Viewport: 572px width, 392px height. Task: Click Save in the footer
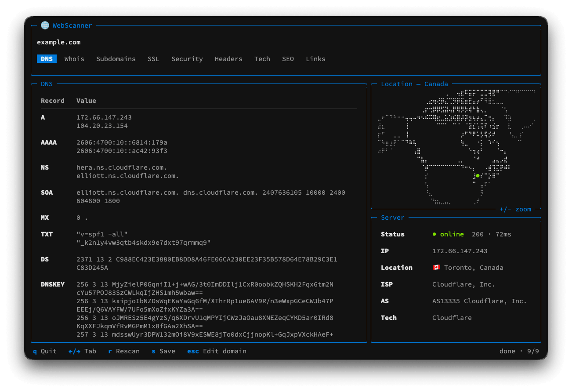[163, 351]
